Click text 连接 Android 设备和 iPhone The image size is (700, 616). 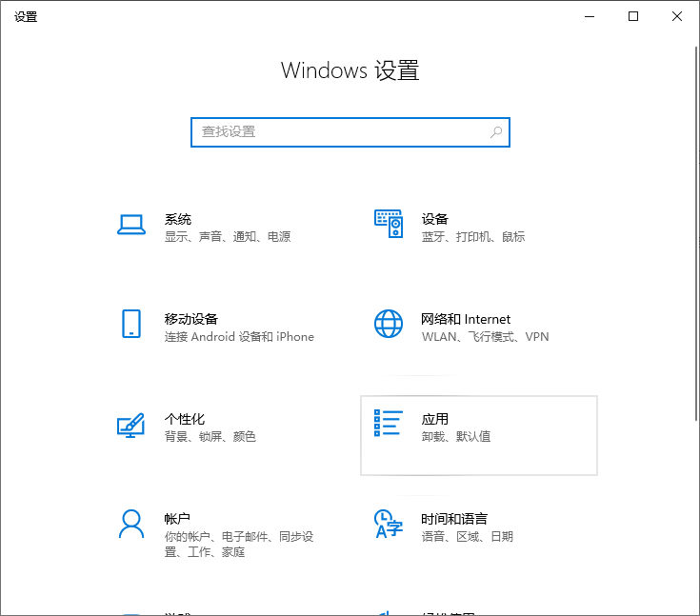[x=239, y=337]
